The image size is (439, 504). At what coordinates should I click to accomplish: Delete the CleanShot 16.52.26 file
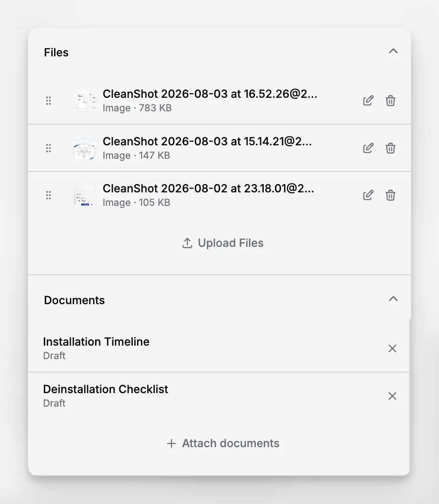(391, 101)
